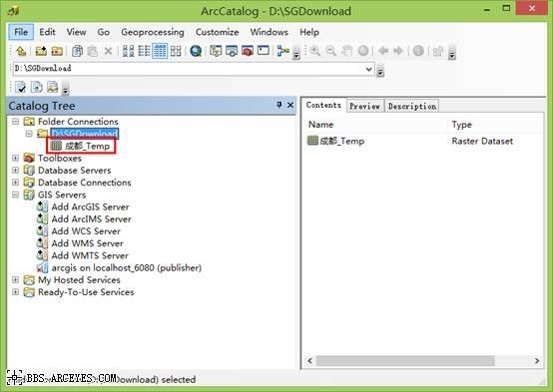This screenshot has height=392, width=553.
Task: Expand the Ready-To-Use Services node
Action: 15,292
